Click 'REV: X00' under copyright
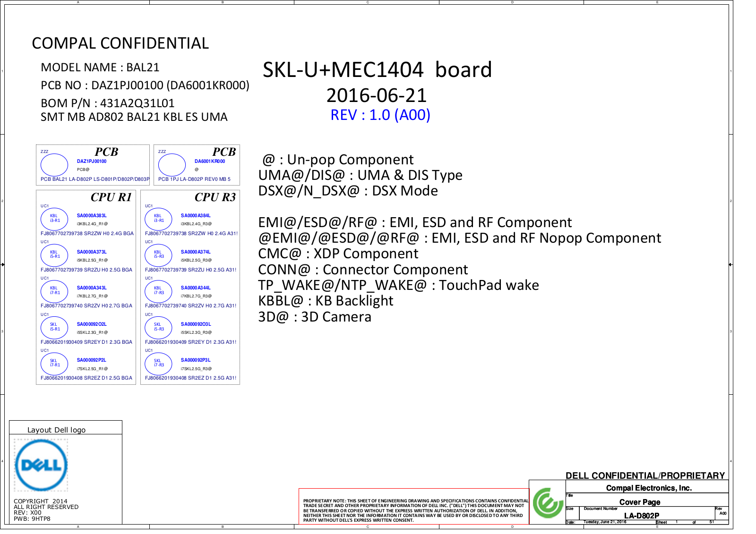 (x=27, y=513)
